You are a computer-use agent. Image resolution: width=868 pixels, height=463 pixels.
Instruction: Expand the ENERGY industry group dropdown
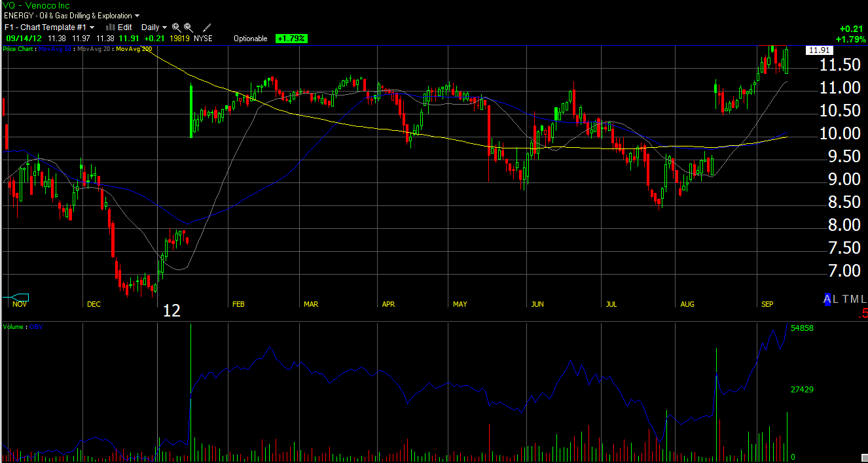coord(71,16)
